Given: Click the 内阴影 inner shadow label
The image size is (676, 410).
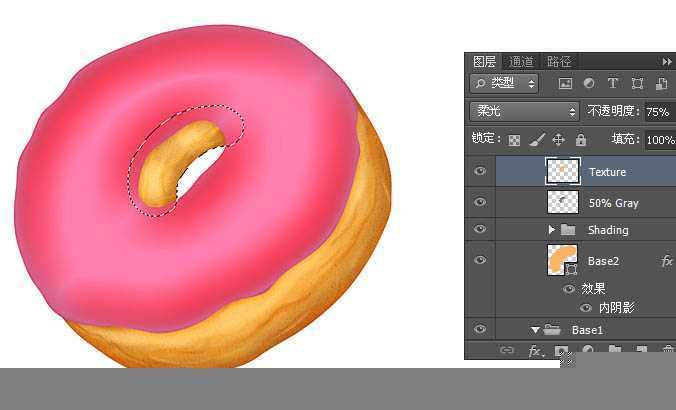Looking at the screenshot, I should [x=617, y=307].
